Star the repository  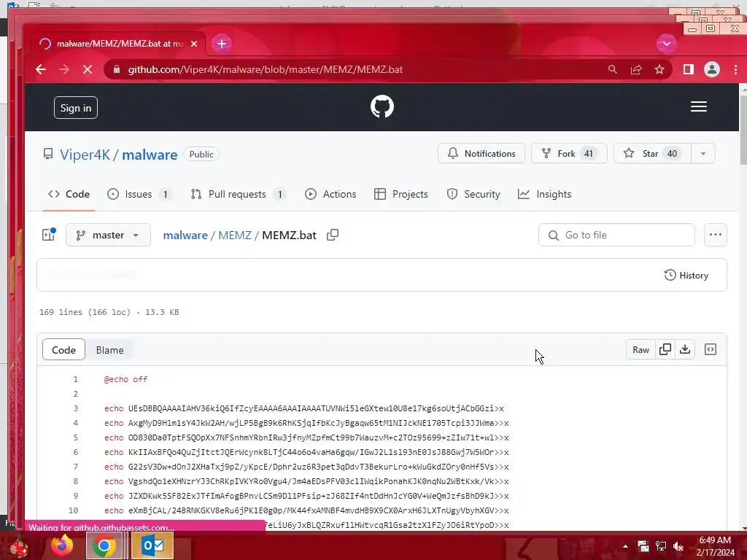tap(652, 153)
